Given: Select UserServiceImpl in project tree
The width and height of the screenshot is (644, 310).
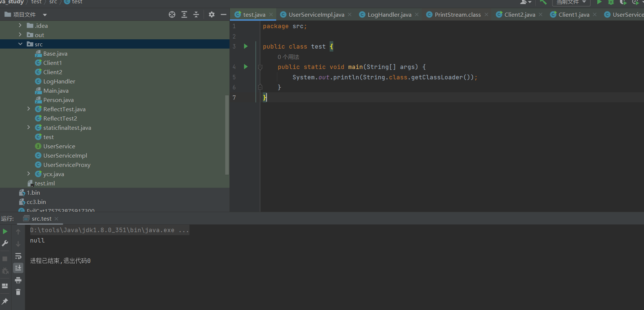Looking at the screenshot, I should pyautogui.click(x=61, y=155).
